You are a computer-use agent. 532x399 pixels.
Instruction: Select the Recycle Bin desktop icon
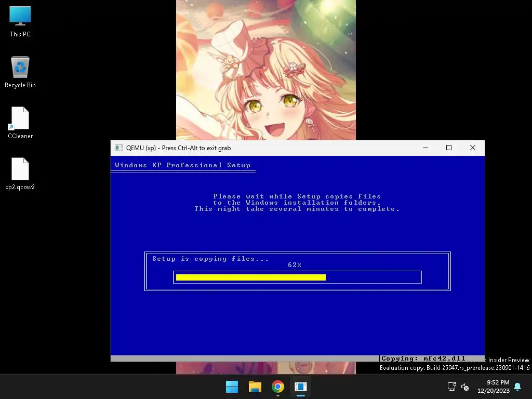click(x=20, y=72)
